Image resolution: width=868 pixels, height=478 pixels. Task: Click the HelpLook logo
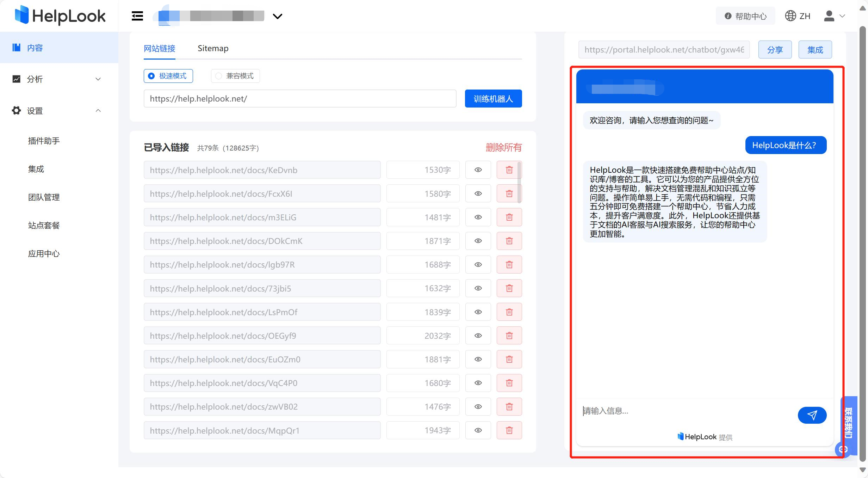[x=59, y=16]
